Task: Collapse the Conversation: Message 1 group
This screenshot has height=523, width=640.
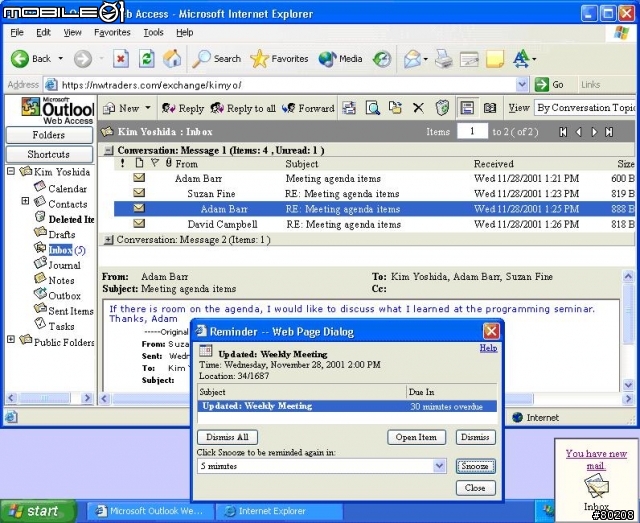Action: [x=108, y=151]
